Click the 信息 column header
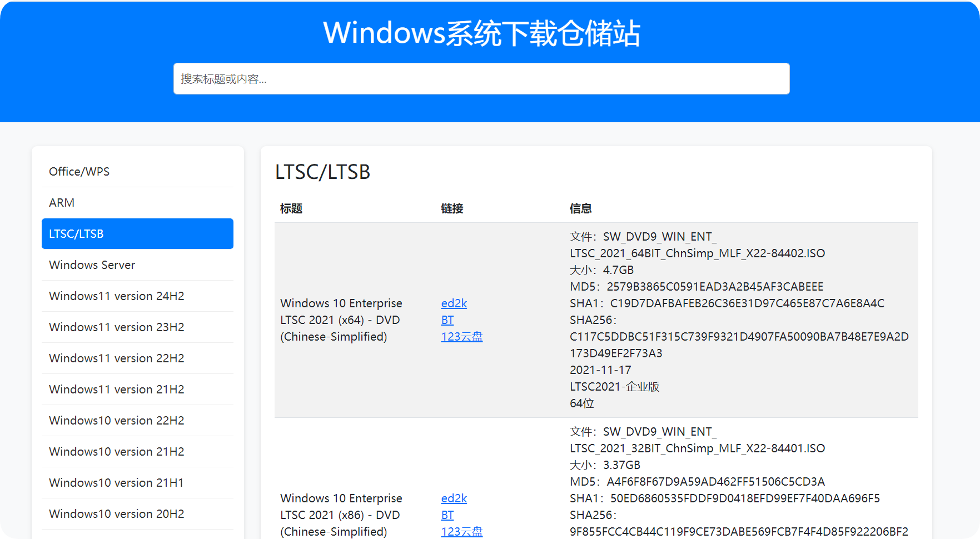 tap(581, 208)
